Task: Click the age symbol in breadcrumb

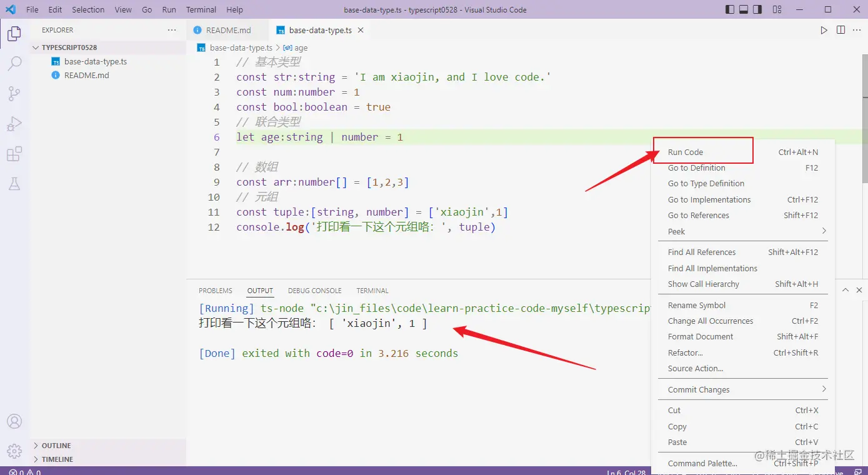Action: pos(296,47)
